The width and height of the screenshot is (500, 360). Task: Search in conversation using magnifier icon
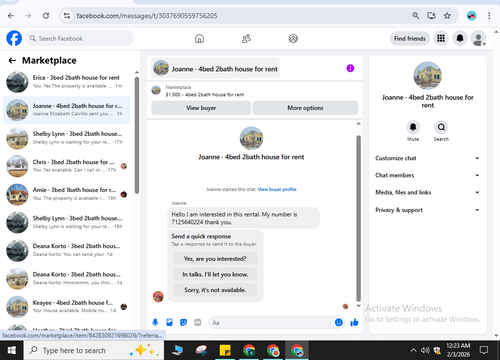pyautogui.click(x=441, y=127)
